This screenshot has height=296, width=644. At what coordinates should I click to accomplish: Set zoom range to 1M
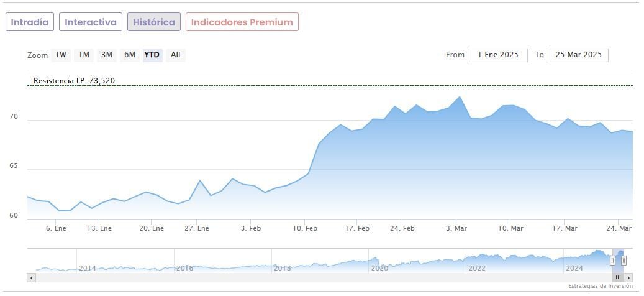click(x=84, y=55)
